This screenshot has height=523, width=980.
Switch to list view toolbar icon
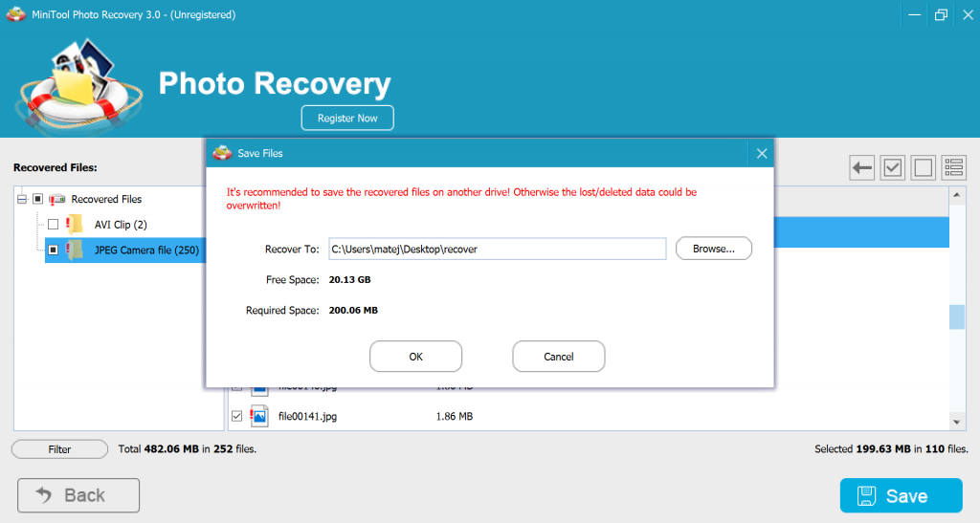coord(954,168)
